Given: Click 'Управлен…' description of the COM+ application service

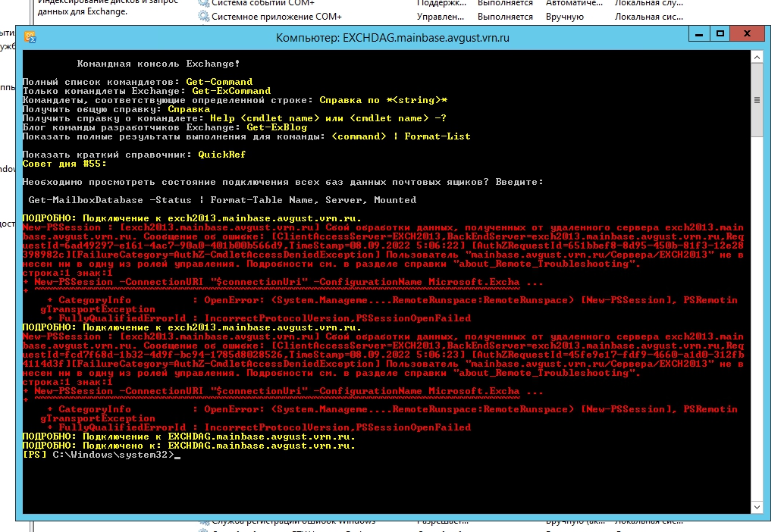Looking at the screenshot, I should tap(440, 17).
